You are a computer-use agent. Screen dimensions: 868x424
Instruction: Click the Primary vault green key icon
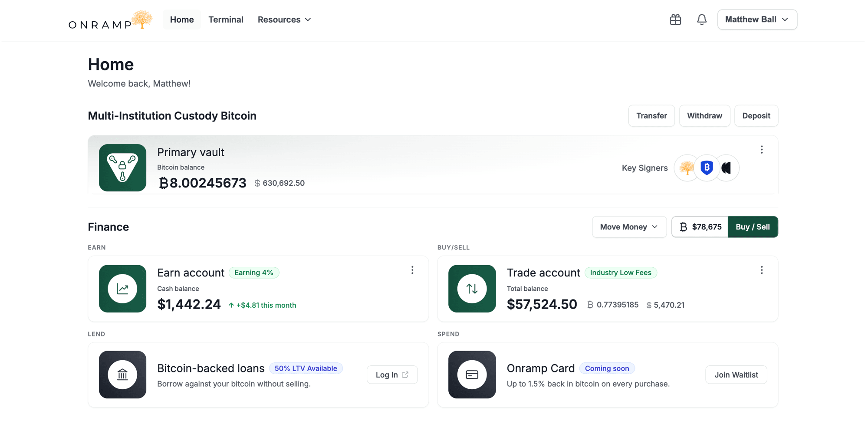point(122,168)
